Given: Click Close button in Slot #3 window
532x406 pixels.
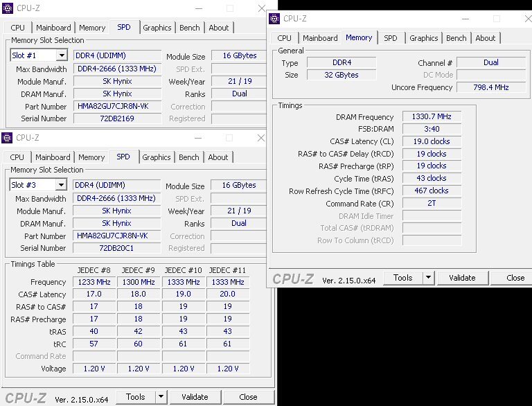Looking at the screenshot, I should [x=248, y=397].
